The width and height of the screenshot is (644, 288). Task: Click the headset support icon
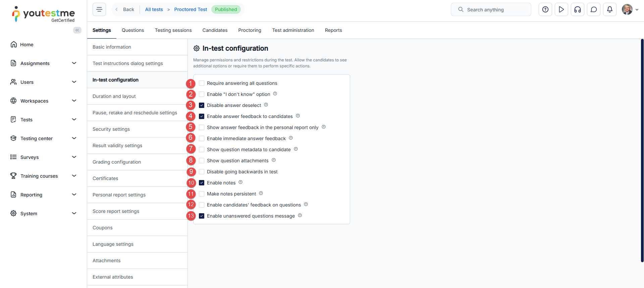tap(578, 9)
